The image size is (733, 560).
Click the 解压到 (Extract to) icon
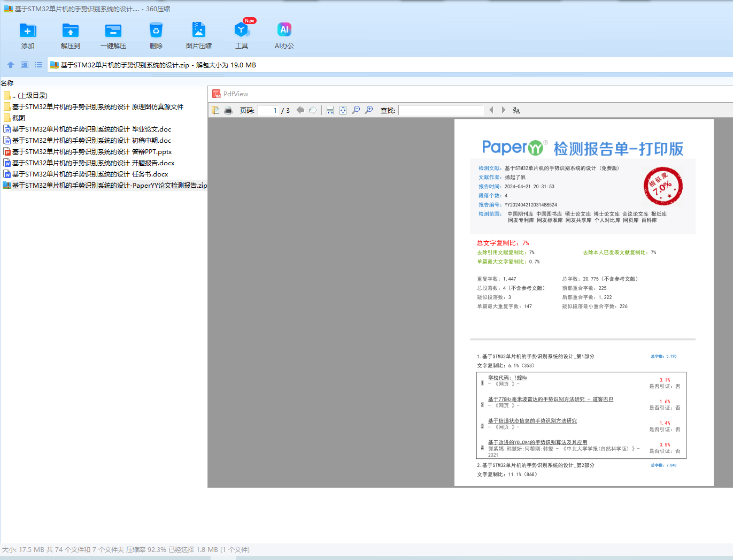[x=71, y=30]
